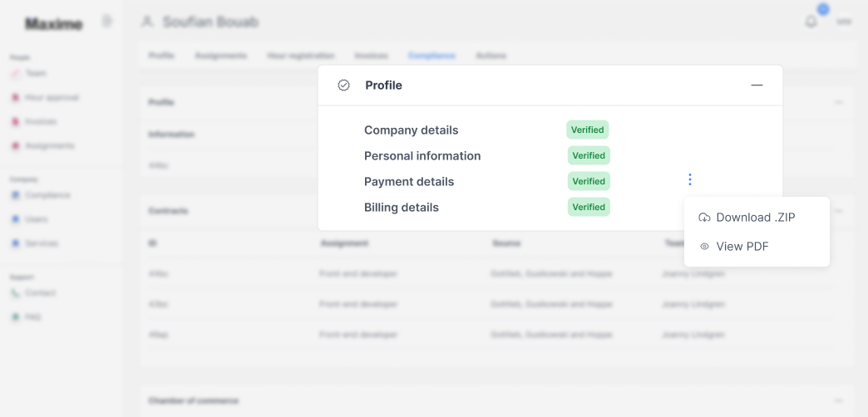
Task: Open the three-dot menu beside Payment details
Action: click(689, 179)
